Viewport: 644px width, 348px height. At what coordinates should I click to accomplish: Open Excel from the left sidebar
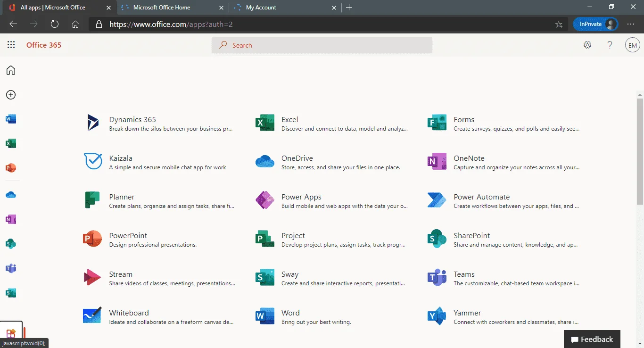(x=11, y=143)
